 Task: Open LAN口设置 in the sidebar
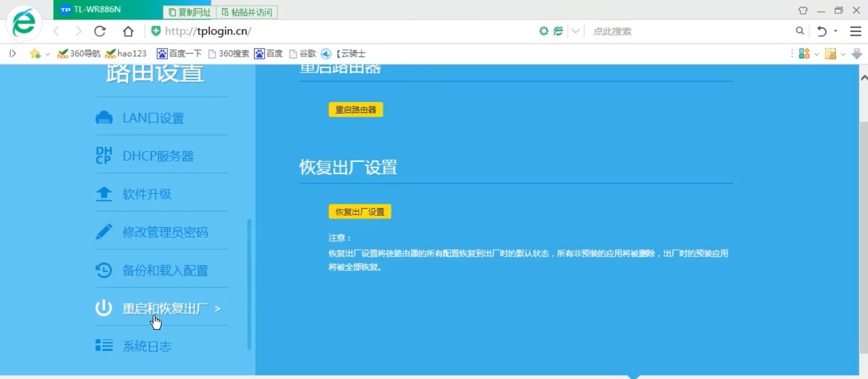pos(153,118)
